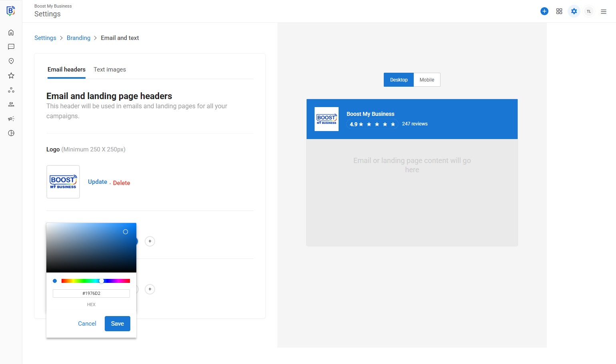Open the TL user avatar menu

(588, 11)
